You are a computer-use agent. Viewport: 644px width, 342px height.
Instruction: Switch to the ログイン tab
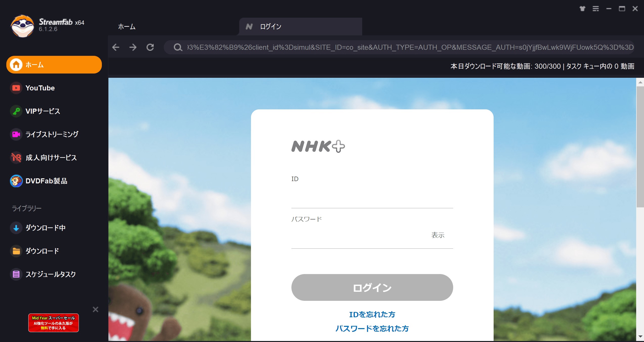pyautogui.click(x=301, y=27)
